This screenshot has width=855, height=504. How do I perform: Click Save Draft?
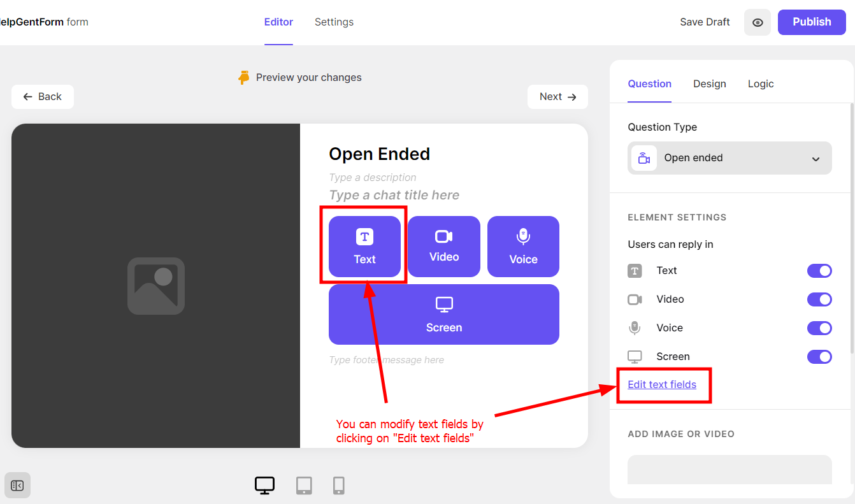pyautogui.click(x=705, y=22)
